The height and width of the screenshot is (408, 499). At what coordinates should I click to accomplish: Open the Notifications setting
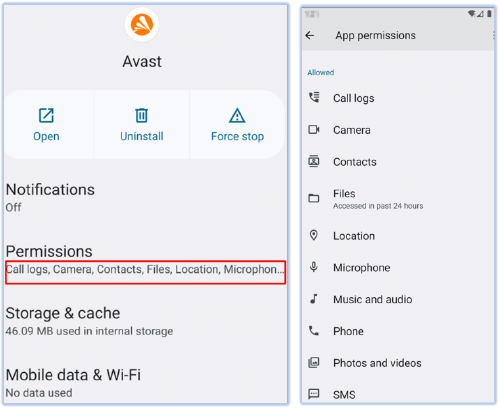coord(146,197)
